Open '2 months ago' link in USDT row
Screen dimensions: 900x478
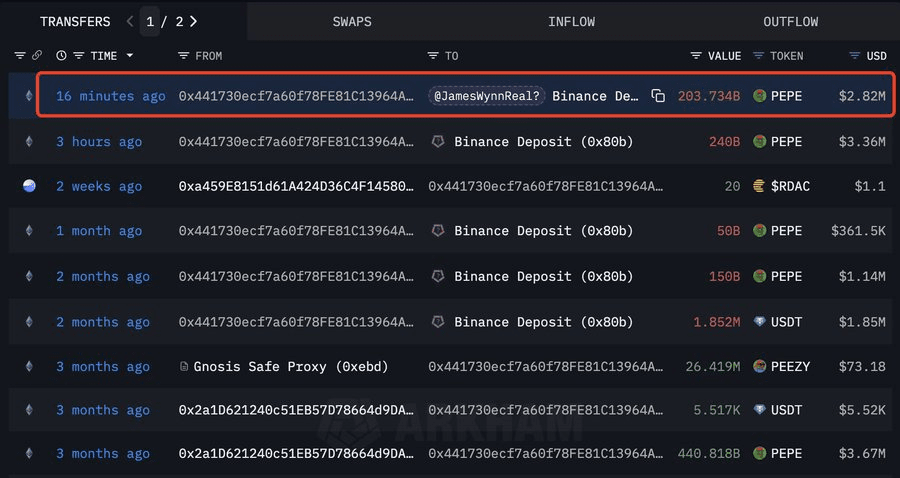pyautogui.click(x=103, y=322)
